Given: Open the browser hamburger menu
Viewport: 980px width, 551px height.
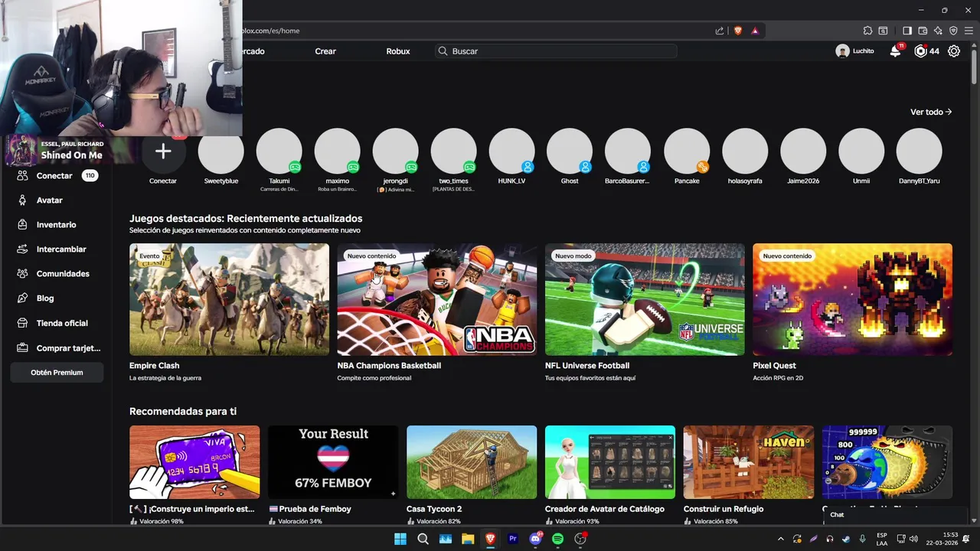Looking at the screenshot, I should 969,31.
